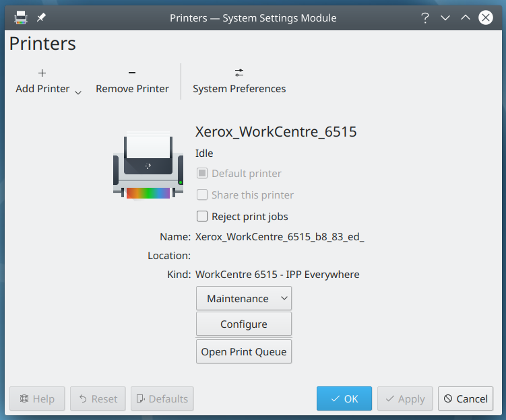The width and height of the screenshot is (506, 420).
Task: Click the Kind label
Action: 179,275
